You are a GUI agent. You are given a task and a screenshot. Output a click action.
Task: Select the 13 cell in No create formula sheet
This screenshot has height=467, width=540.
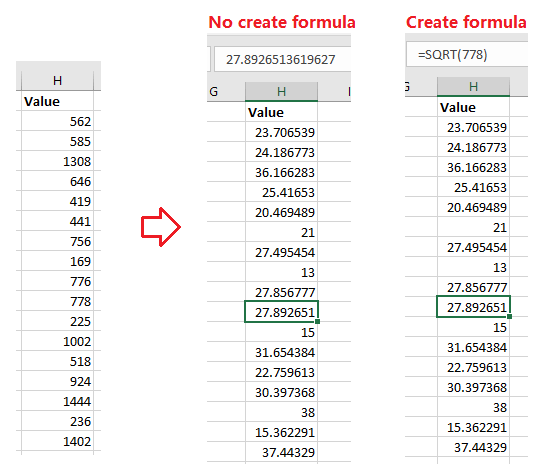[281, 272]
